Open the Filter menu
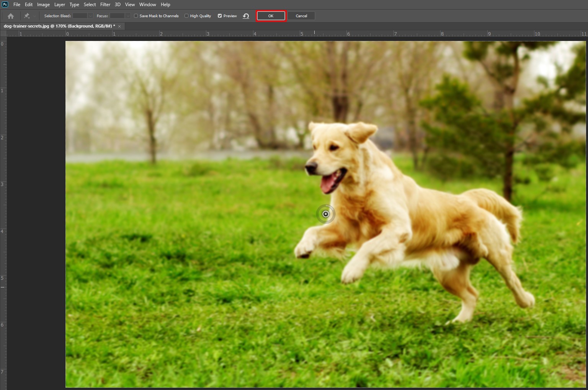The height and width of the screenshot is (390, 588). pos(105,5)
